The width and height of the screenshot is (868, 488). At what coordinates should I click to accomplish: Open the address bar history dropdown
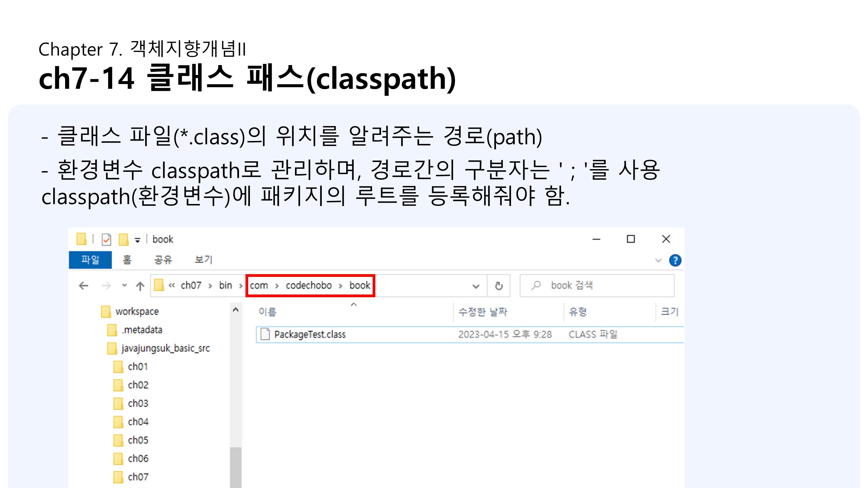pos(476,286)
